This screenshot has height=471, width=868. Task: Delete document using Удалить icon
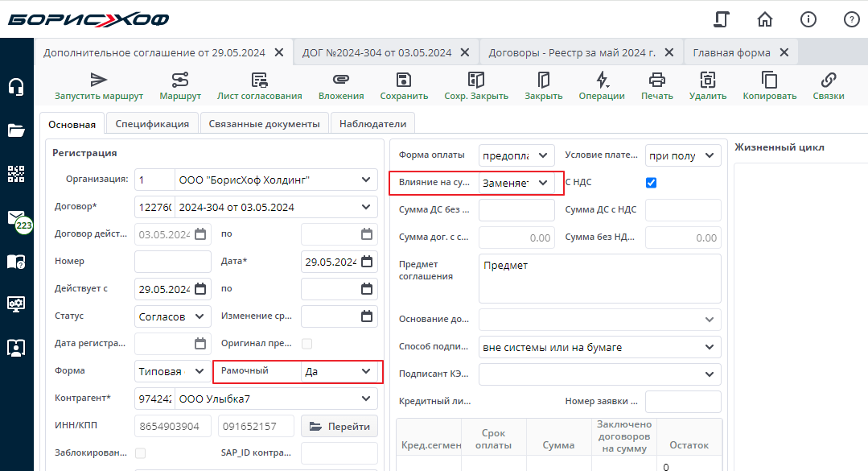tap(708, 80)
